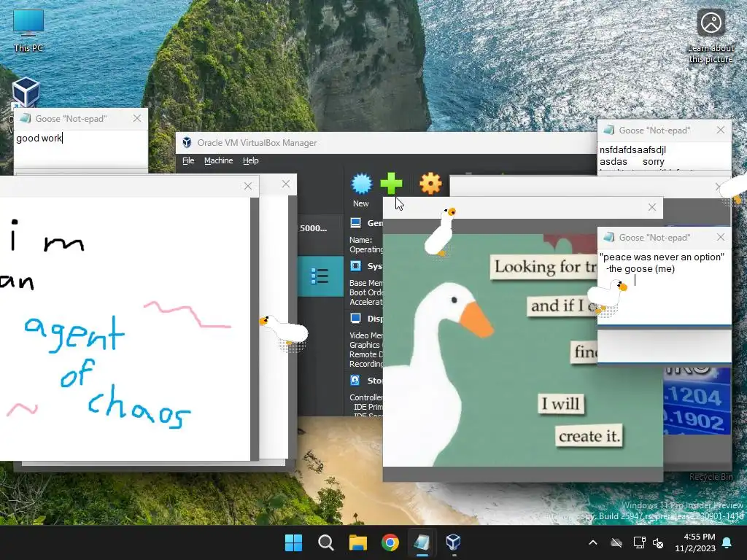
Task: Click the 'Base Mem' text in System section
Action: click(x=366, y=283)
